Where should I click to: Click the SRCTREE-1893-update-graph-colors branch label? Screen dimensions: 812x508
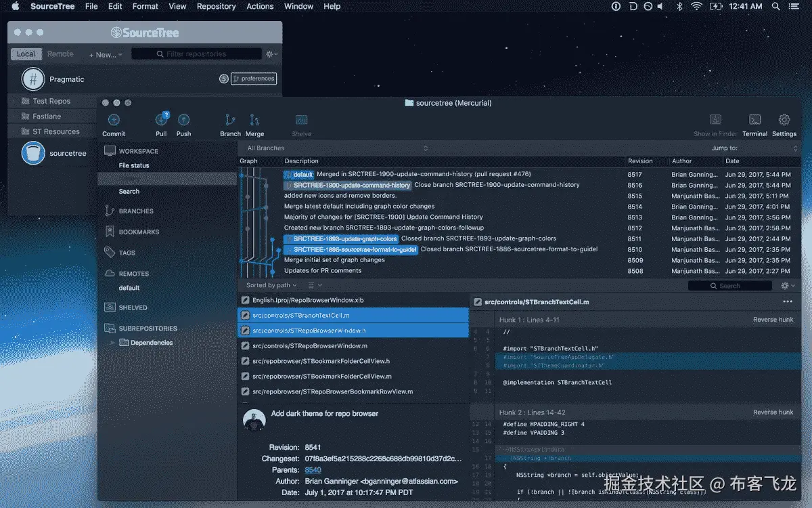[341, 239]
